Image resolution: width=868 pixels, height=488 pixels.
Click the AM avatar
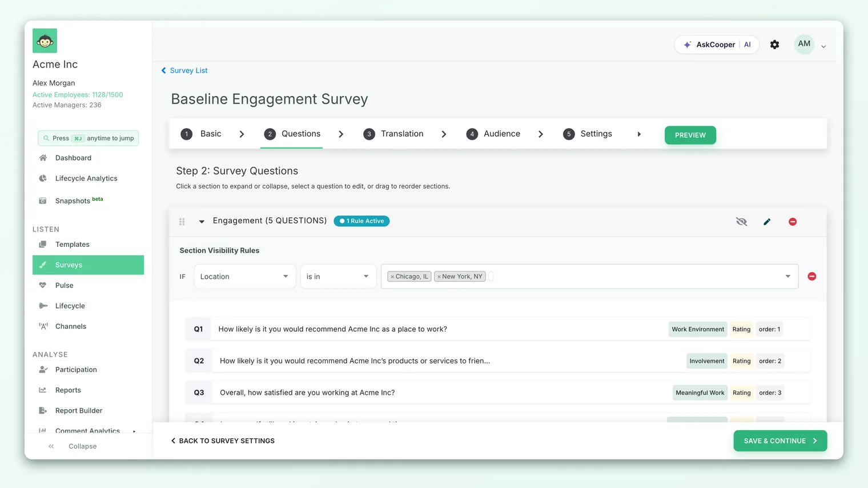[x=804, y=44]
